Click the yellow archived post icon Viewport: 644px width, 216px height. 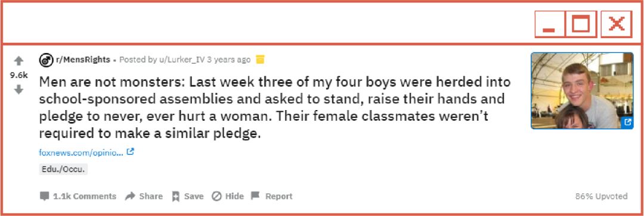click(260, 60)
